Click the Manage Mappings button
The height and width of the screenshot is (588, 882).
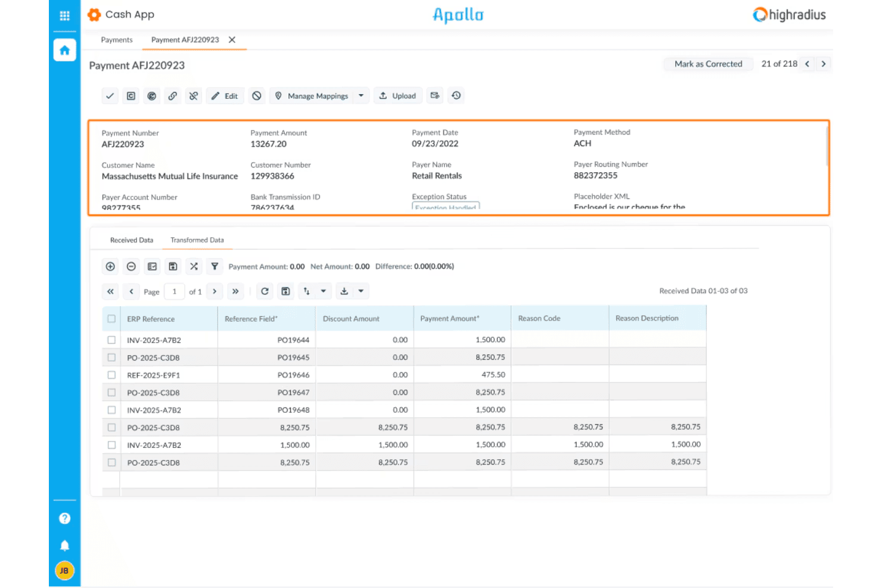point(312,96)
